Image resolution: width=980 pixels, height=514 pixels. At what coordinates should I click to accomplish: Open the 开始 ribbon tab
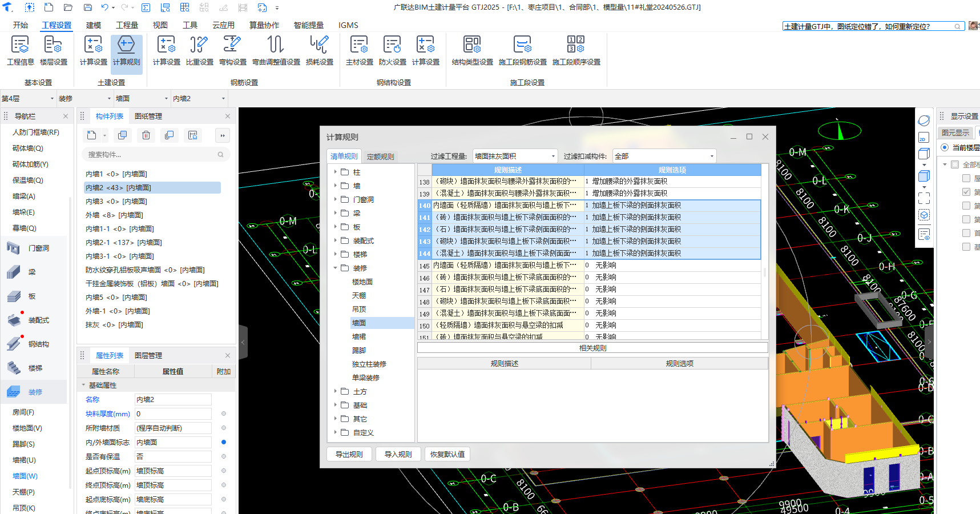(21, 25)
